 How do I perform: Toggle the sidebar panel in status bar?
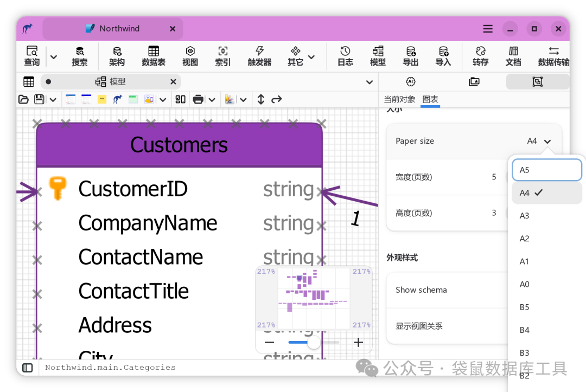click(x=27, y=368)
